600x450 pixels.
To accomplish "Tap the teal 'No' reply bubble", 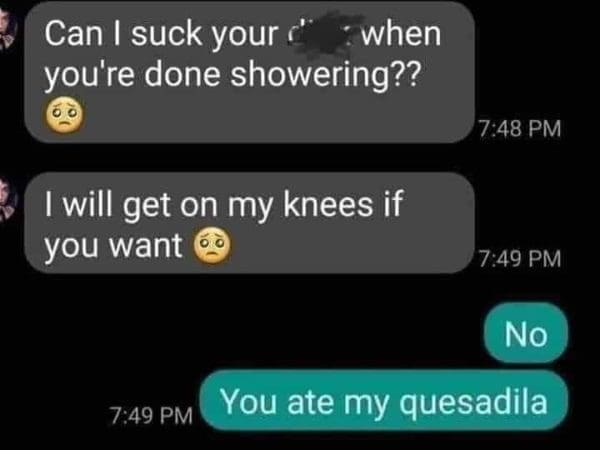I will 526,333.
